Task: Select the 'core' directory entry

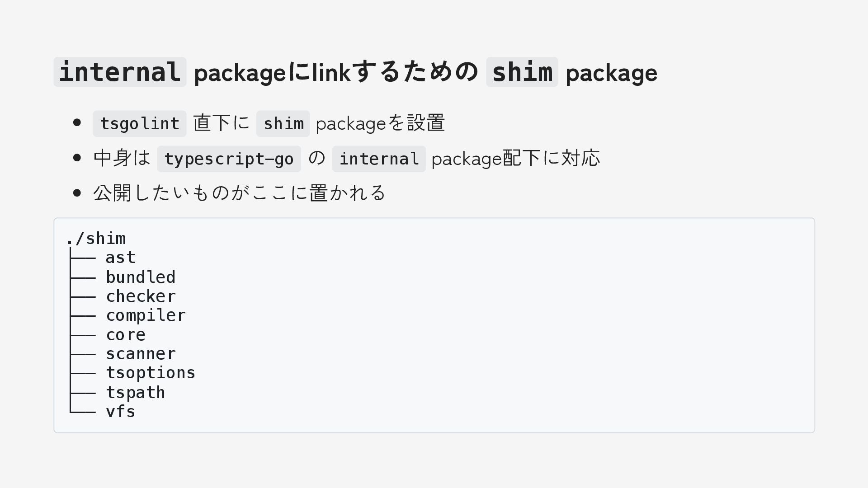Action: point(126,335)
